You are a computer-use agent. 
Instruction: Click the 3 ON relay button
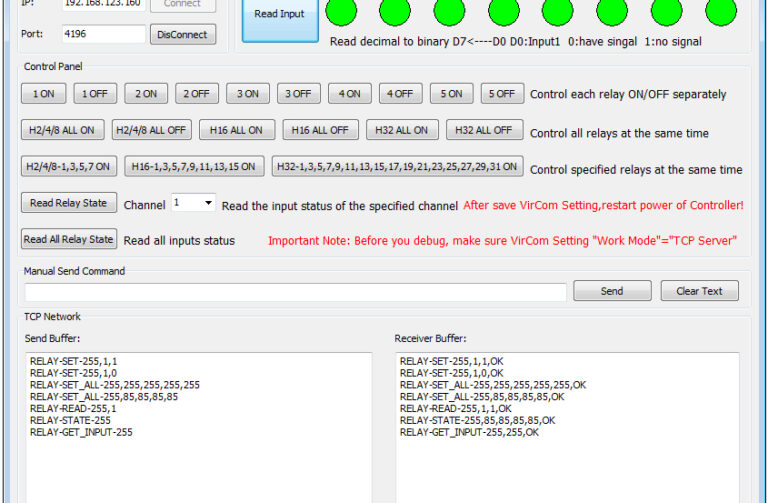248,94
